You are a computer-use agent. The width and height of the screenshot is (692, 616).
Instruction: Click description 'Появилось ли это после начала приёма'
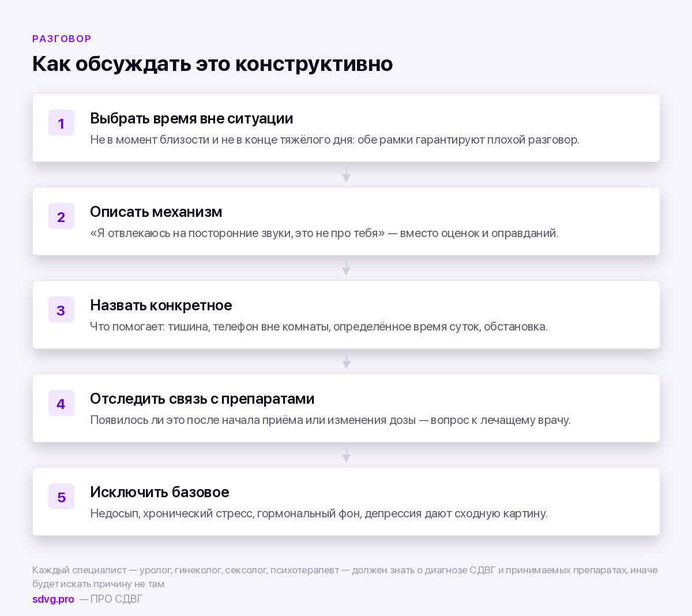point(330,420)
